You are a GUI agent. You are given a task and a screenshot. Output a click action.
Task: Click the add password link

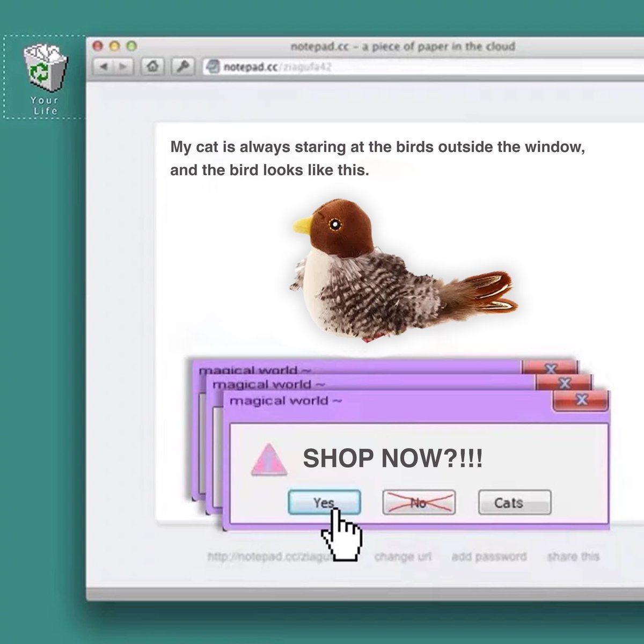(489, 557)
